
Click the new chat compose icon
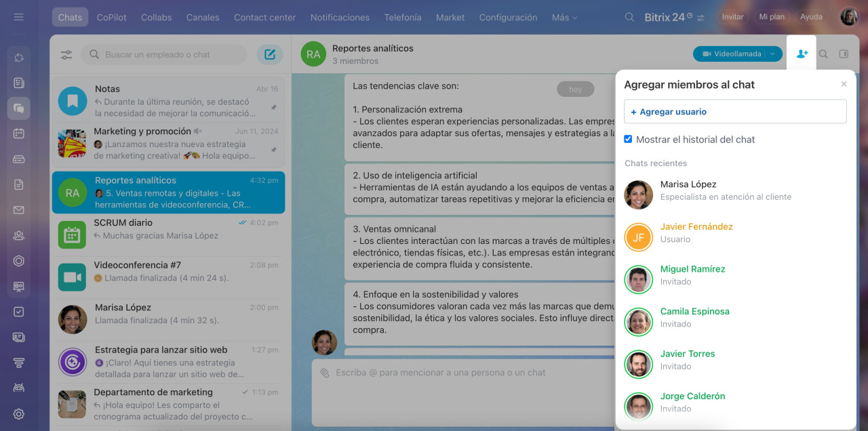270,55
